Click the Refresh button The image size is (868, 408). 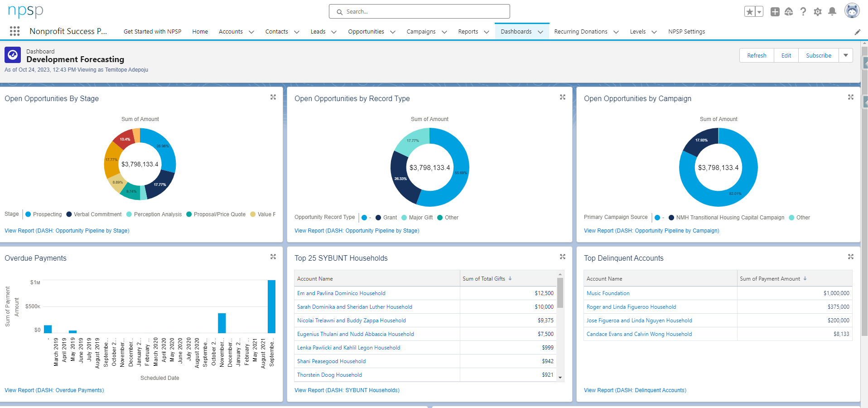click(757, 55)
